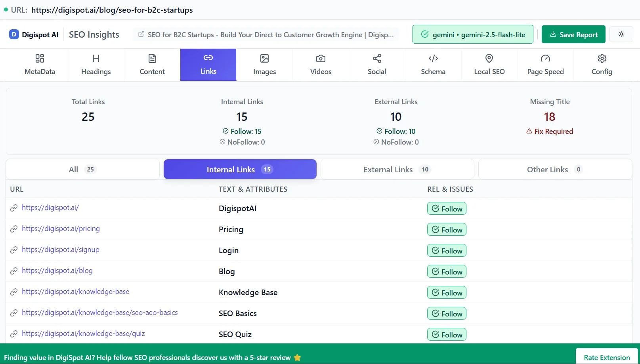
Task: Click the SEO Basics anchor text
Action: [x=238, y=314]
